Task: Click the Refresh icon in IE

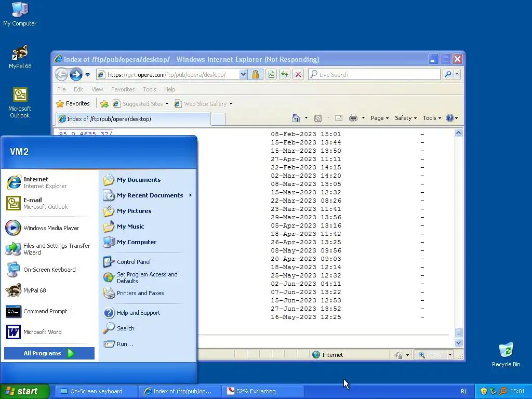Action: point(285,74)
